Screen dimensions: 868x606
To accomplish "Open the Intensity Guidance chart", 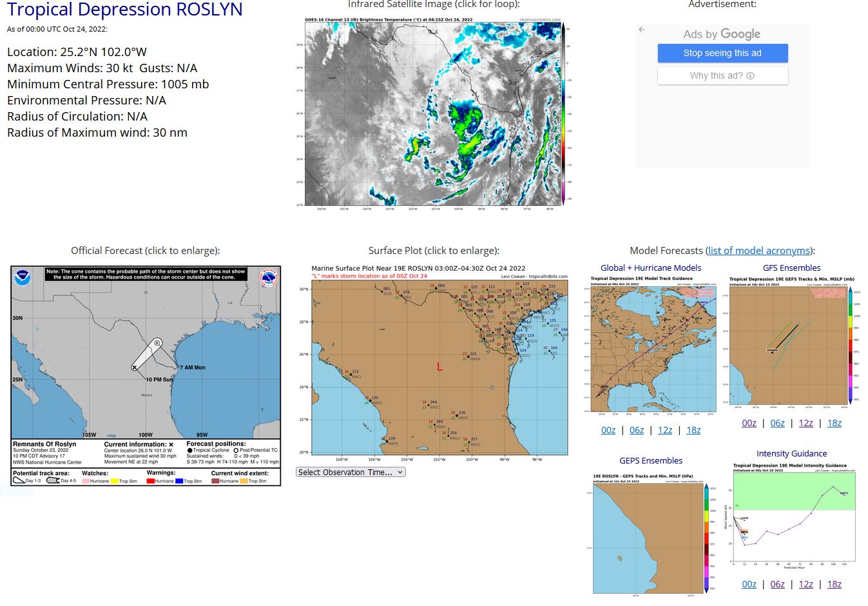I will point(791,516).
